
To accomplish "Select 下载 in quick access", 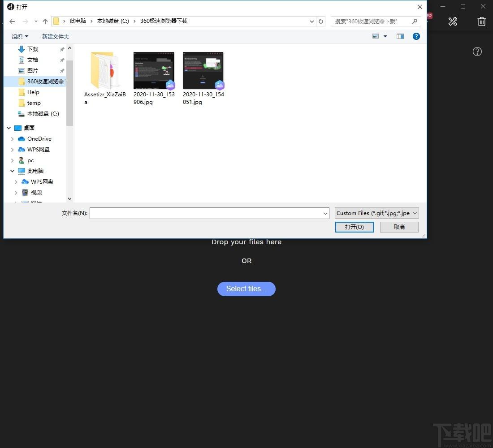I will (x=33, y=49).
